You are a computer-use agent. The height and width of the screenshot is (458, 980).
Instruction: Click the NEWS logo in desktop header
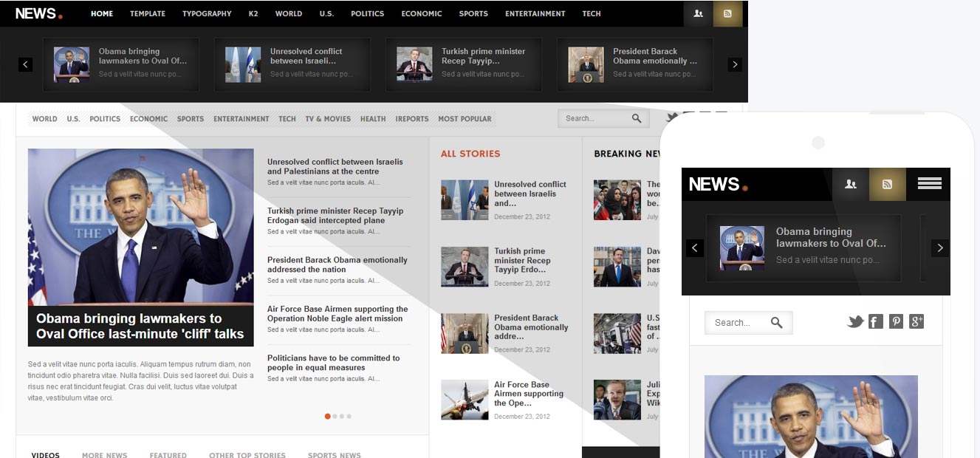38,13
